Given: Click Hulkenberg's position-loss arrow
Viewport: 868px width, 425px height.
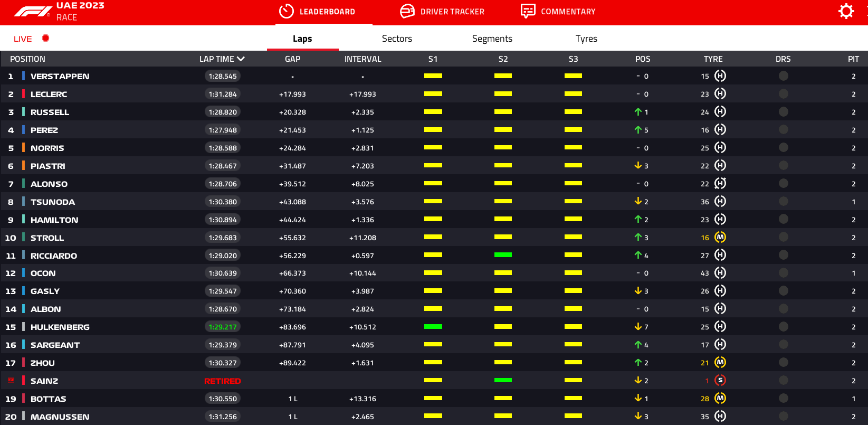Looking at the screenshot, I should (638, 327).
